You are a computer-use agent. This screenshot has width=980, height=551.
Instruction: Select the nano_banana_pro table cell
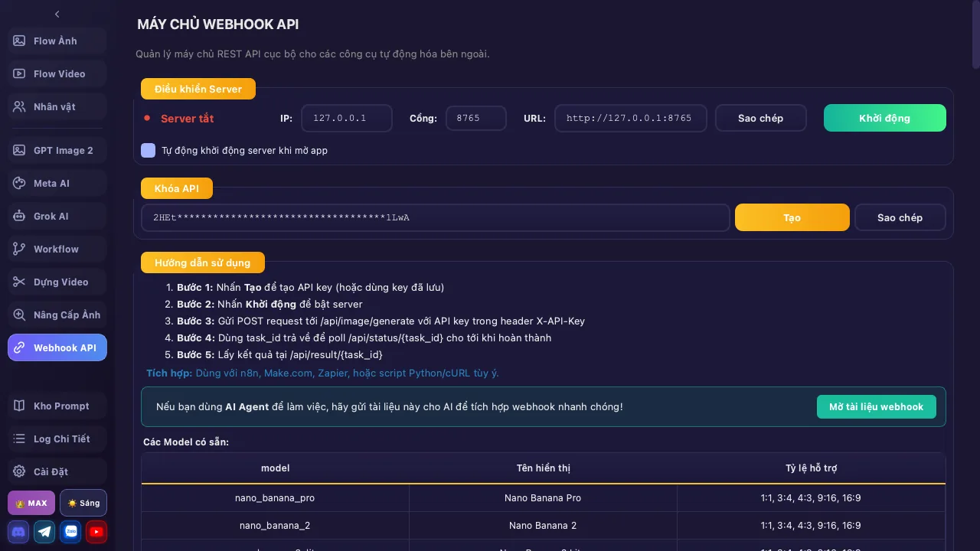tap(276, 498)
